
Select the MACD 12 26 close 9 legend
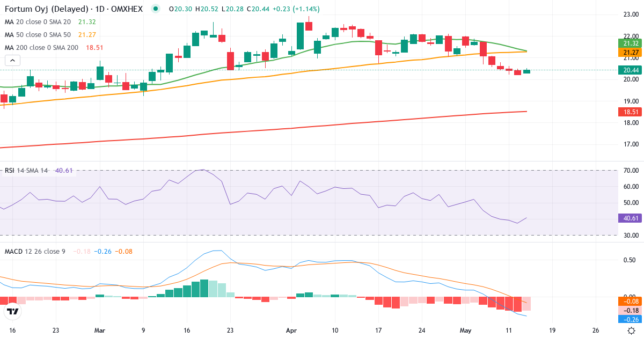pos(35,252)
